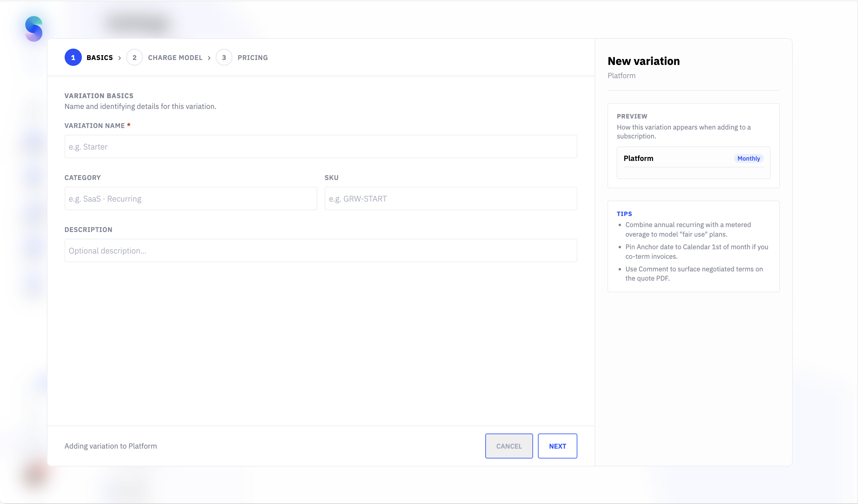Click the Platform subtitle under New variation
Image resolution: width=858 pixels, height=504 pixels.
tap(621, 76)
